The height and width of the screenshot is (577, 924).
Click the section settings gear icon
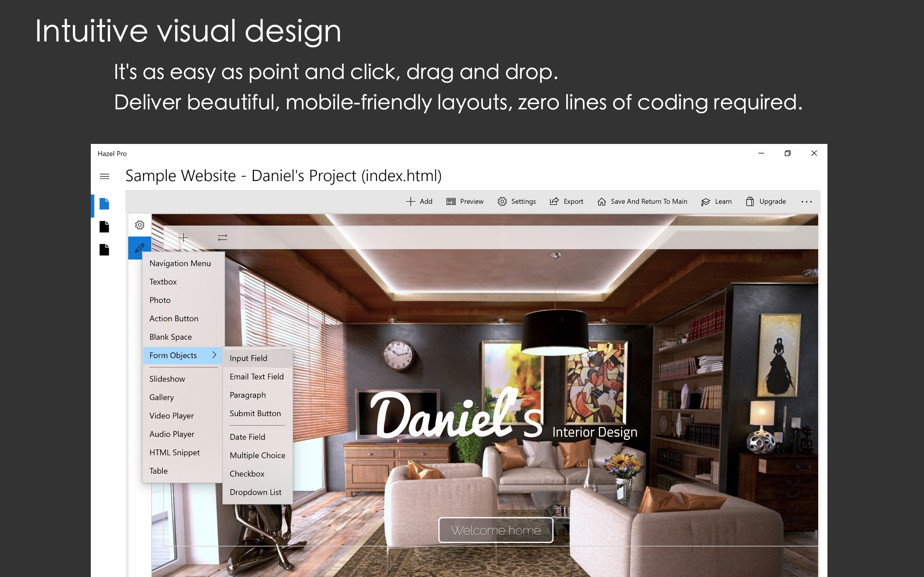tap(140, 225)
